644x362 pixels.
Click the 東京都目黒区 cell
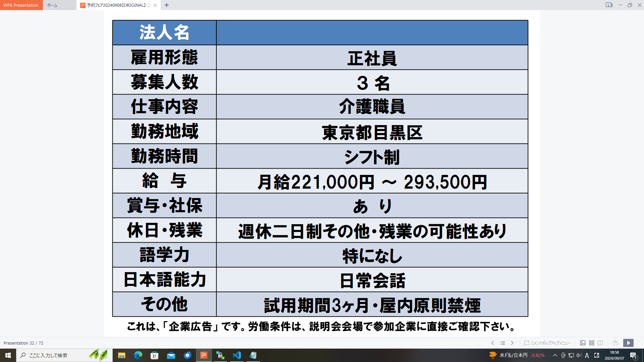372,132
